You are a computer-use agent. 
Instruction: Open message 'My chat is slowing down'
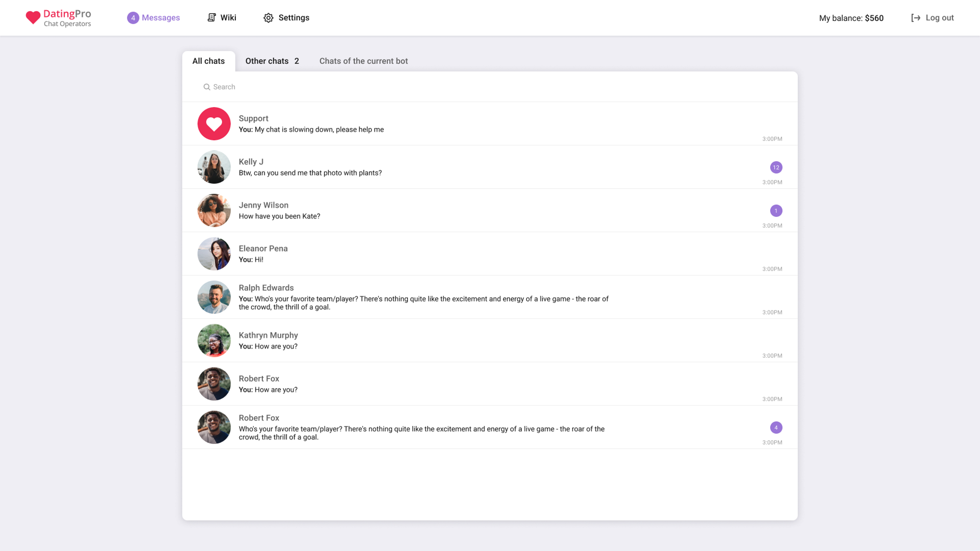click(x=311, y=129)
